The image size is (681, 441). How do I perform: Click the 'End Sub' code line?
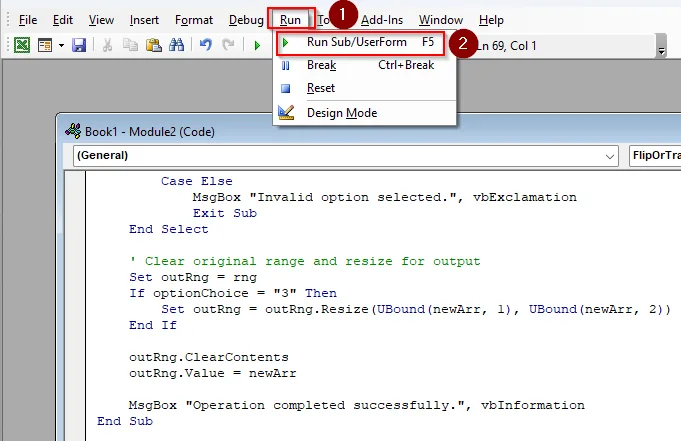(x=125, y=421)
